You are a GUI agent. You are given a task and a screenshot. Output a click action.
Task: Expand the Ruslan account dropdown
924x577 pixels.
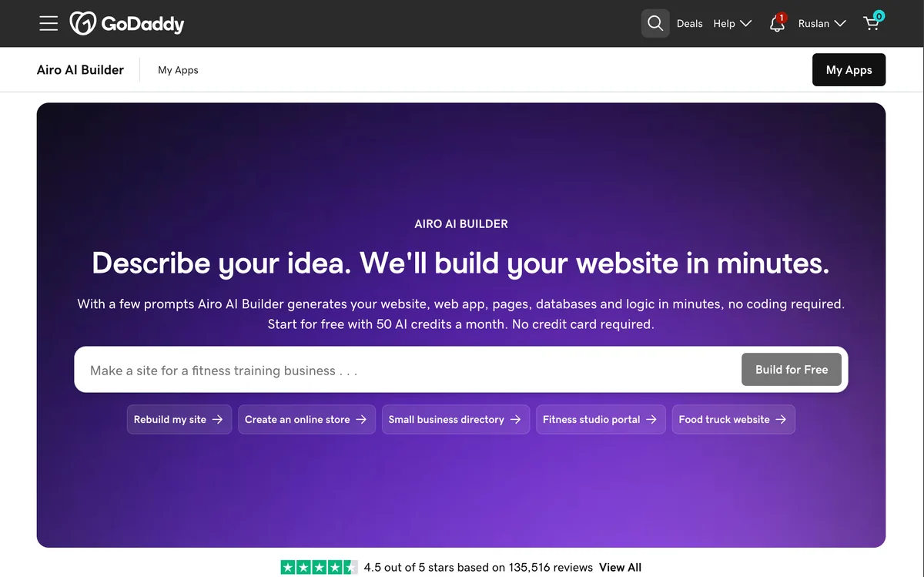tap(822, 24)
